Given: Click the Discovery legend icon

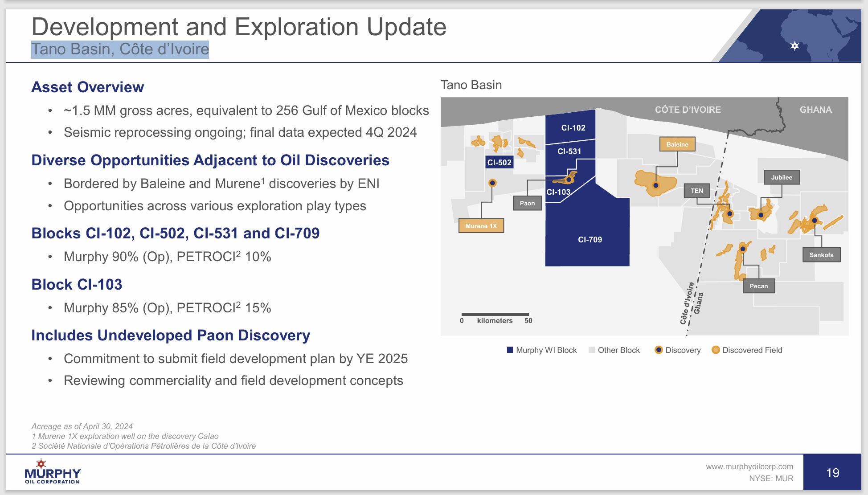Looking at the screenshot, I should pos(659,350).
